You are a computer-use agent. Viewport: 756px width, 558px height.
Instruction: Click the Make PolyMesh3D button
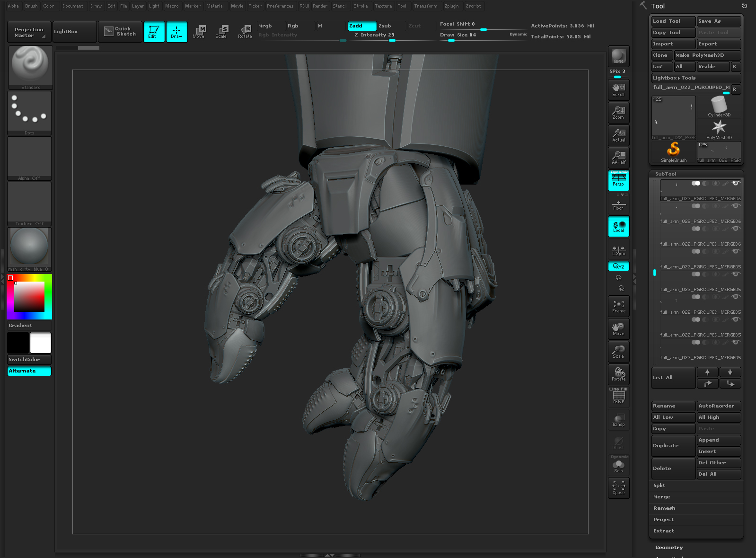click(x=707, y=55)
